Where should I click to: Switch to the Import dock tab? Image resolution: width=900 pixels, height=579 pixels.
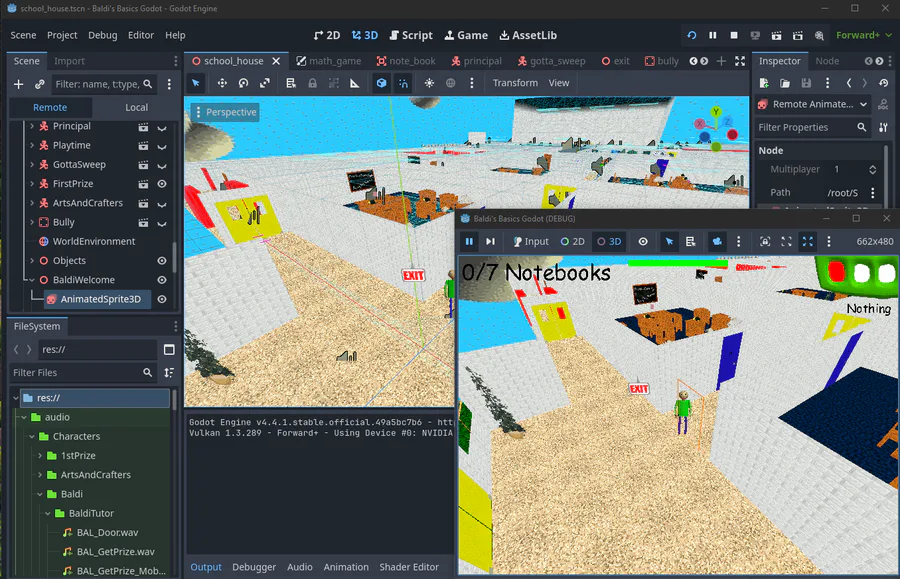(69, 61)
